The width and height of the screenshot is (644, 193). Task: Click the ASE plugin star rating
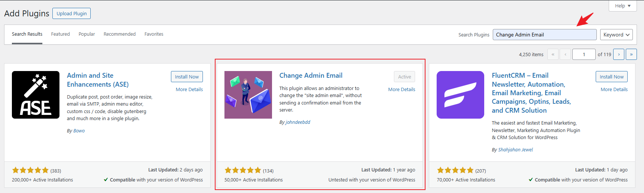(x=30, y=170)
